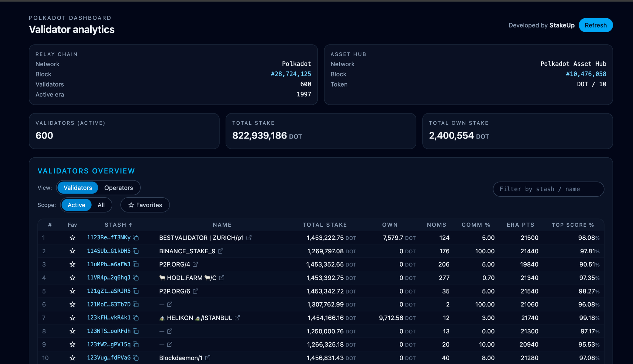Copy the stash address of BESTVALIDATOR | ZURICH/p1
Screen dimensions: 633x364
pos(136,238)
